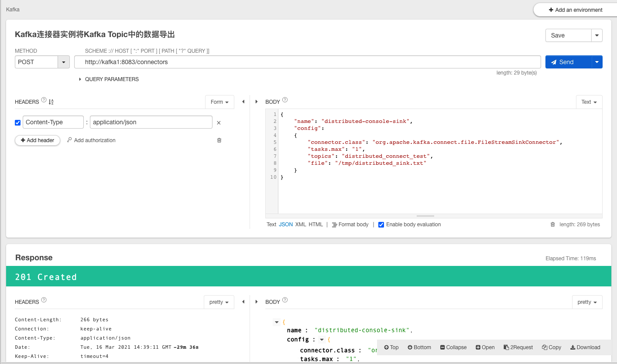Screen dimensions: 617x364
Task: Open response headers pretty dropdown
Action: pos(219,302)
